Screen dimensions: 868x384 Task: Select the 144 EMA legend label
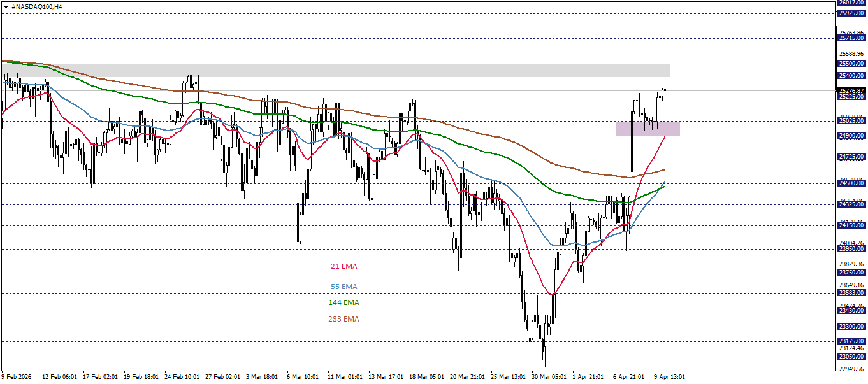[x=344, y=302]
